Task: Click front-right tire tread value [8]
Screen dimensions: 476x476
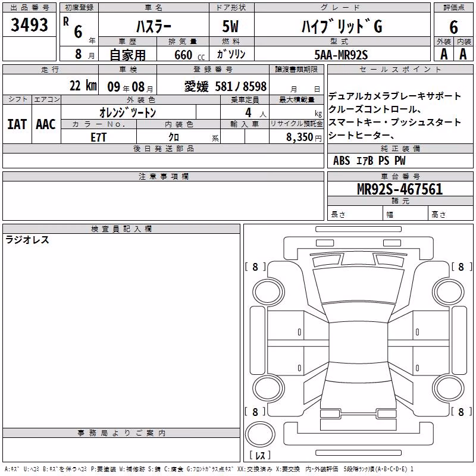Action: pyautogui.click(x=462, y=267)
